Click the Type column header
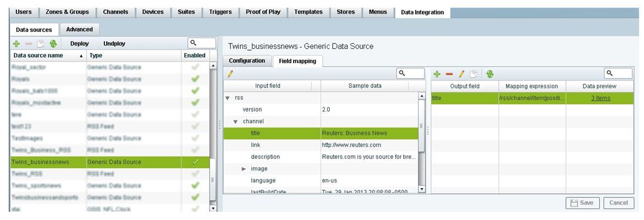Viewport: 644px width, 220px height. click(133, 56)
